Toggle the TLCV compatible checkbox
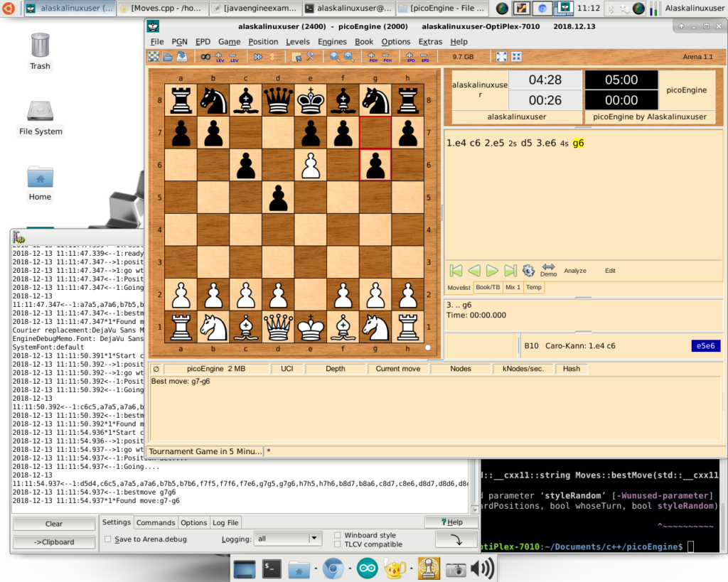Screen dimensions: 728x582 pyautogui.click(x=338, y=544)
